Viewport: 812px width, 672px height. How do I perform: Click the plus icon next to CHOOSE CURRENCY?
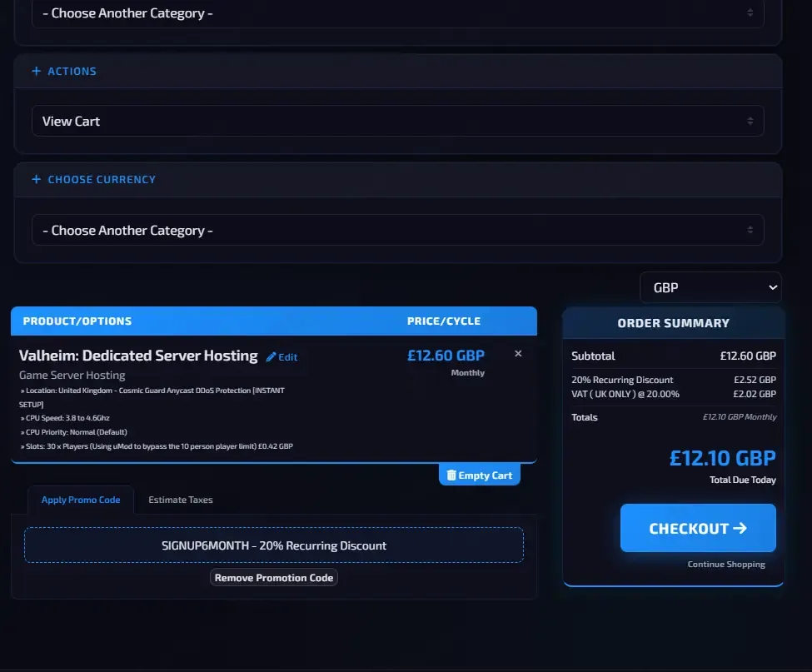pos(37,179)
